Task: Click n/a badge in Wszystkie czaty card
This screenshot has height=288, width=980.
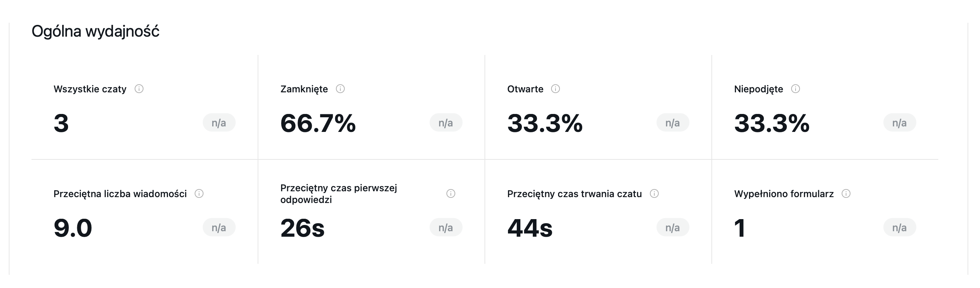Action: pyautogui.click(x=219, y=123)
